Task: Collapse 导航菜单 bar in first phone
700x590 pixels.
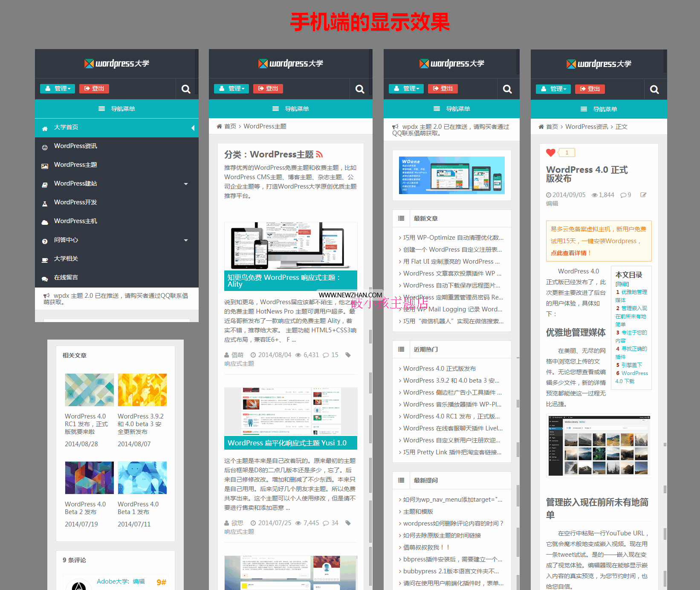Action: pyautogui.click(x=117, y=109)
